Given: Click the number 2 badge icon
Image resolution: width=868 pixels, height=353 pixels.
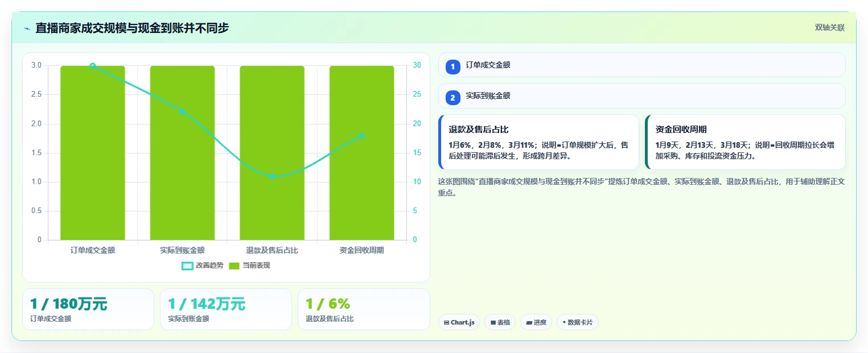Looking at the screenshot, I should pos(453,98).
